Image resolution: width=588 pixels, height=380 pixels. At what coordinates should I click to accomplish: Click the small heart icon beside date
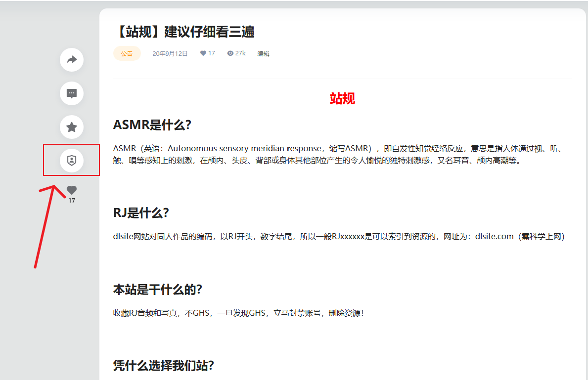coord(203,53)
